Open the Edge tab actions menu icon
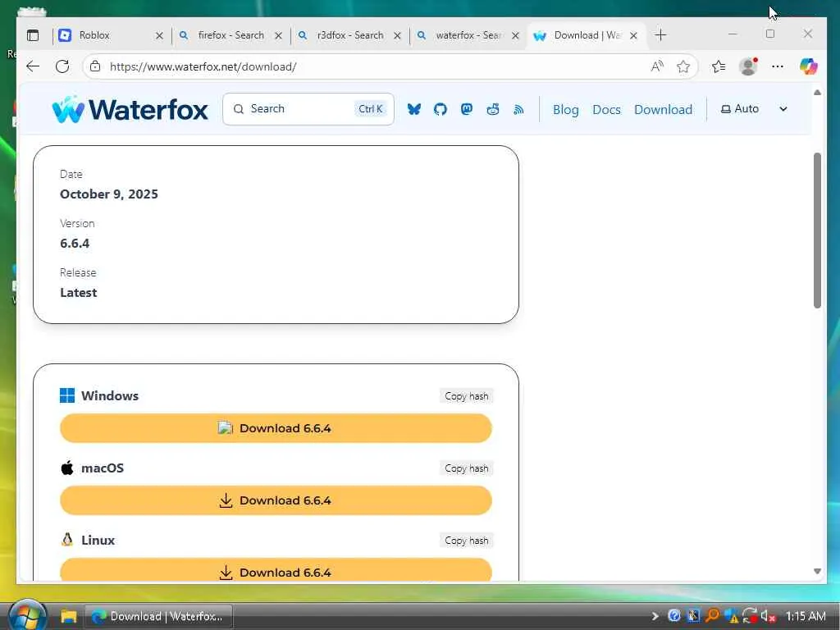840x630 pixels. pyautogui.click(x=33, y=35)
